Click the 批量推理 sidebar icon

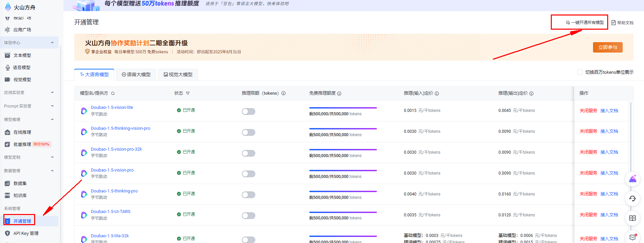(x=7, y=144)
